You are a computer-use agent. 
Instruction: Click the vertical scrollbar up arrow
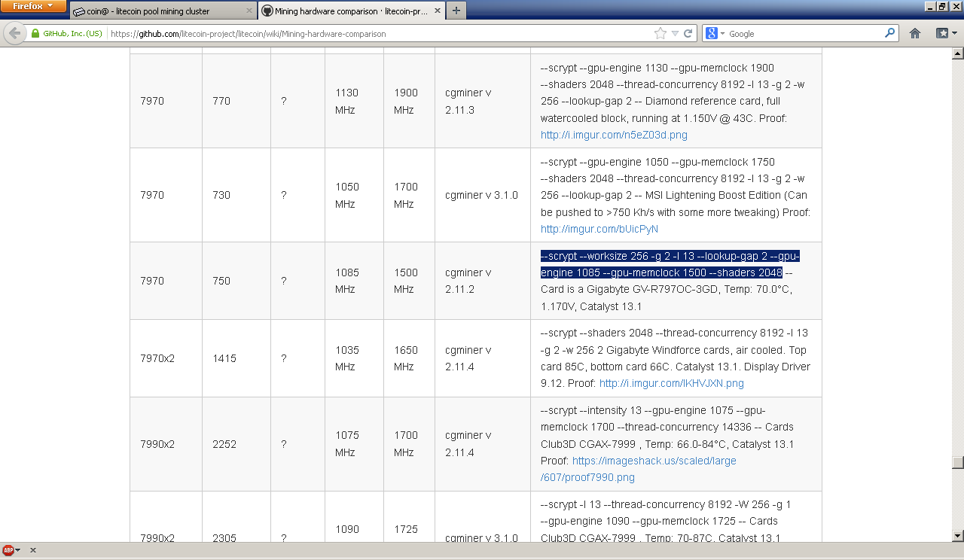[957, 53]
